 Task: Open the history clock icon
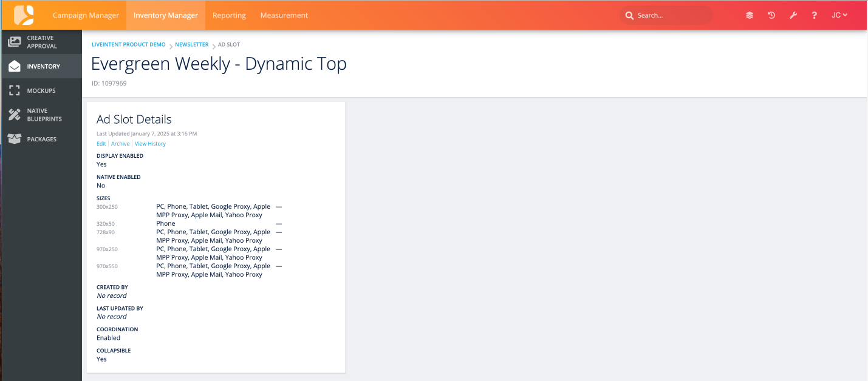click(x=771, y=15)
